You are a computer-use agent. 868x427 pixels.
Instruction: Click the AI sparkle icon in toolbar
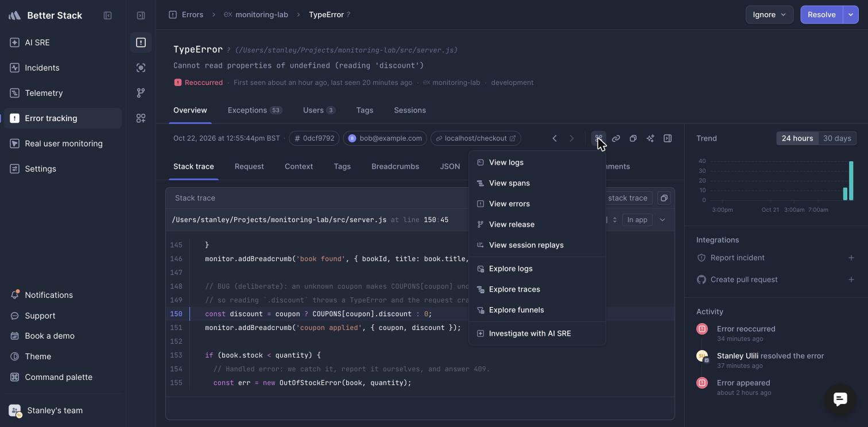(x=650, y=138)
